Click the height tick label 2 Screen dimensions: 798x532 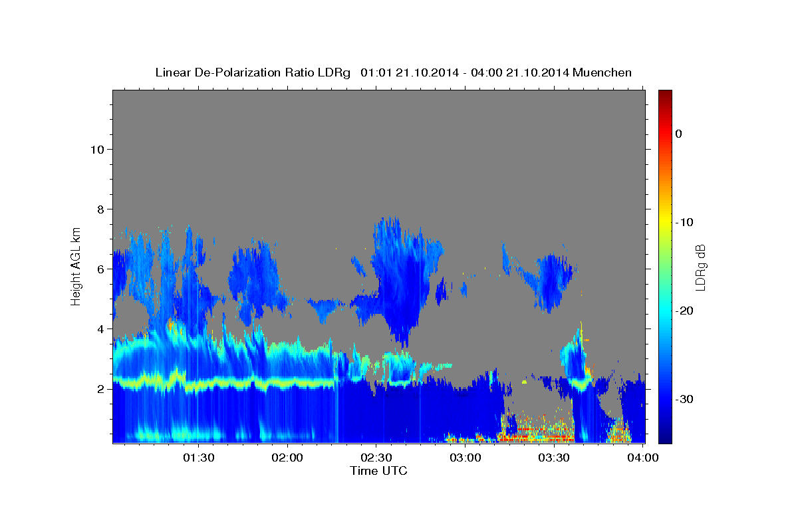pos(101,388)
